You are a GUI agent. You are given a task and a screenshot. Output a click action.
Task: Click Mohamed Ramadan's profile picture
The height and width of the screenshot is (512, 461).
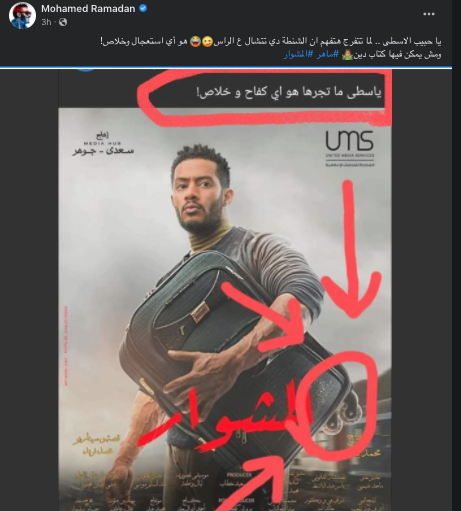pyautogui.click(x=22, y=15)
